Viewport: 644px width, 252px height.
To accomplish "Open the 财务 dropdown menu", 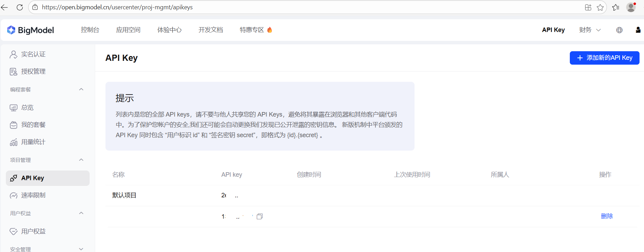I will pos(589,30).
